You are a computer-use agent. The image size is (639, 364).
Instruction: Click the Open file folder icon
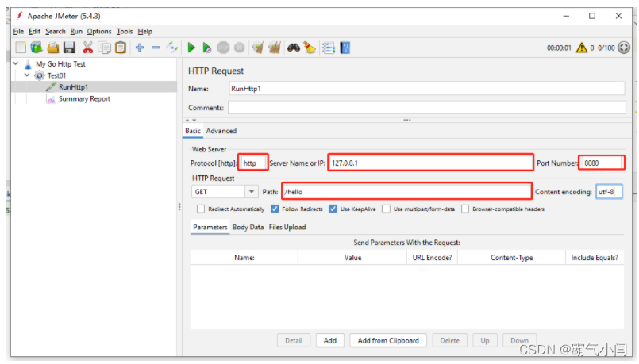click(53, 48)
